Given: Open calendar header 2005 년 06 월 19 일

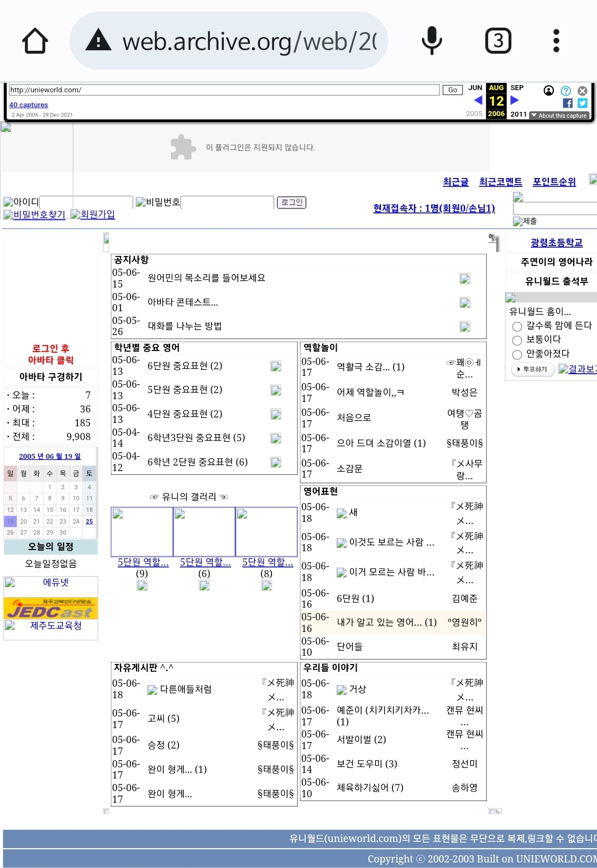Looking at the screenshot, I should pyautogui.click(x=50, y=456).
